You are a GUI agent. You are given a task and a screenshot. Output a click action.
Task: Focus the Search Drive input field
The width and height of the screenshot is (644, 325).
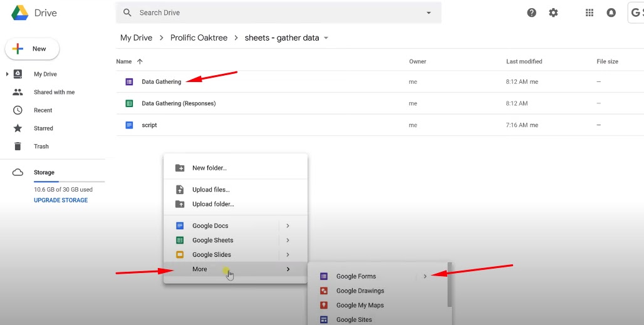coord(279,13)
